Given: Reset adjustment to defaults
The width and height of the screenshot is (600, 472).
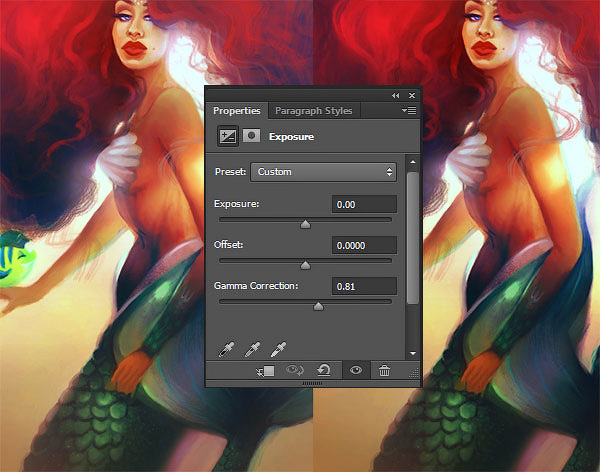Looking at the screenshot, I should [324, 370].
